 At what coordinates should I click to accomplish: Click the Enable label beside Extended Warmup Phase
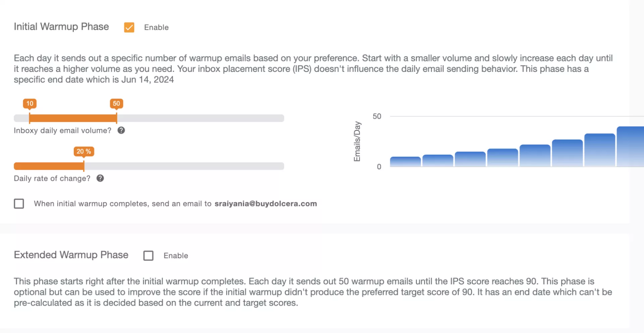[x=176, y=256]
